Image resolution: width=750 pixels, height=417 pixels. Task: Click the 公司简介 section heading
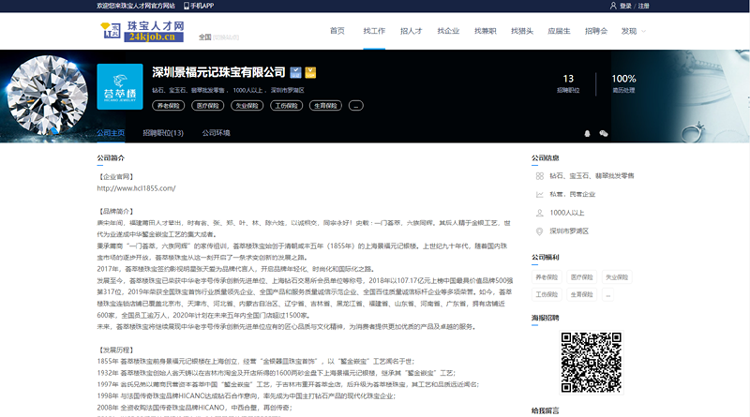pos(111,158)
